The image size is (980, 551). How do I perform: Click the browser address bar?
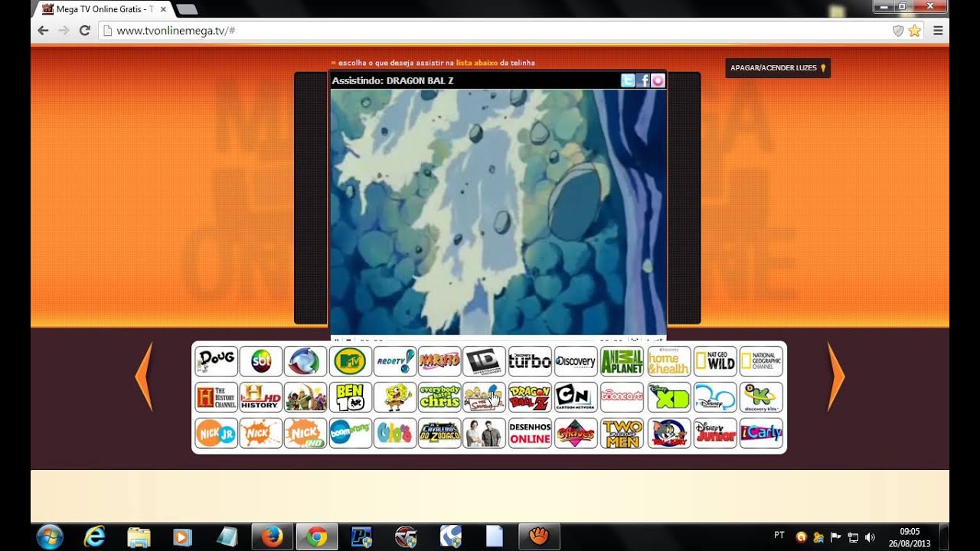click(x=498, y=31)
